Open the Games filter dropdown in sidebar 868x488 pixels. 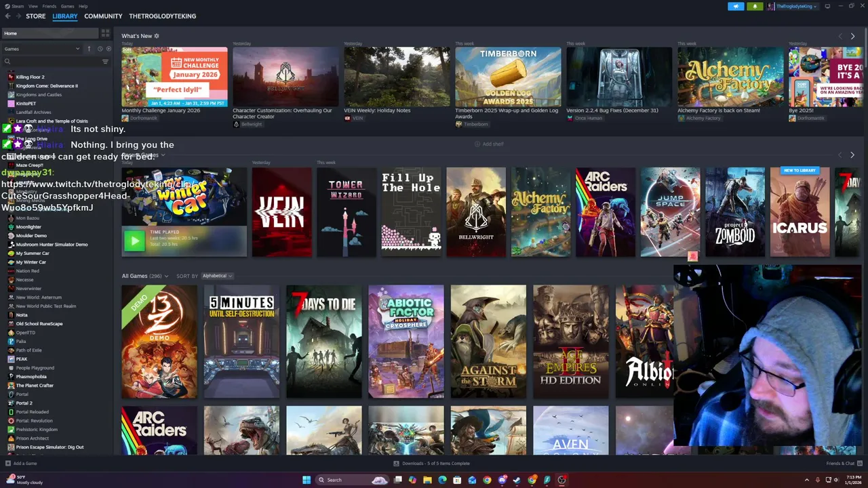(x=42, y=49)
